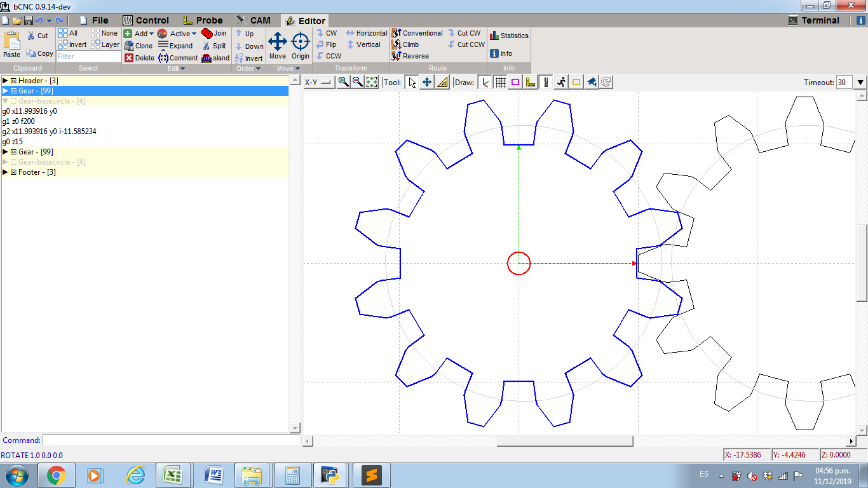Image resolution: width=868 pixels, height=488 pixels.
Task: Toggle probe drawing
Action: (x=531, y=82)
